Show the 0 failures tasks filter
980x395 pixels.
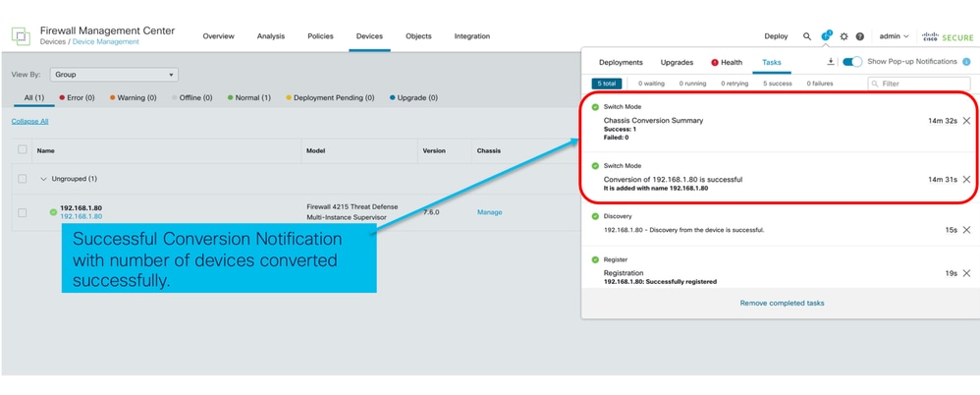coord(819,84)
